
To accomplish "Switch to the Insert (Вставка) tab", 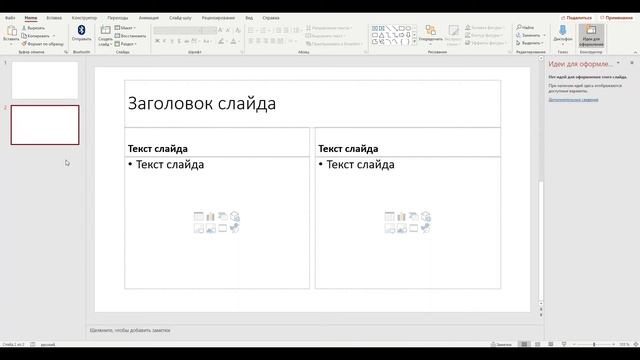I will [54, 18].
